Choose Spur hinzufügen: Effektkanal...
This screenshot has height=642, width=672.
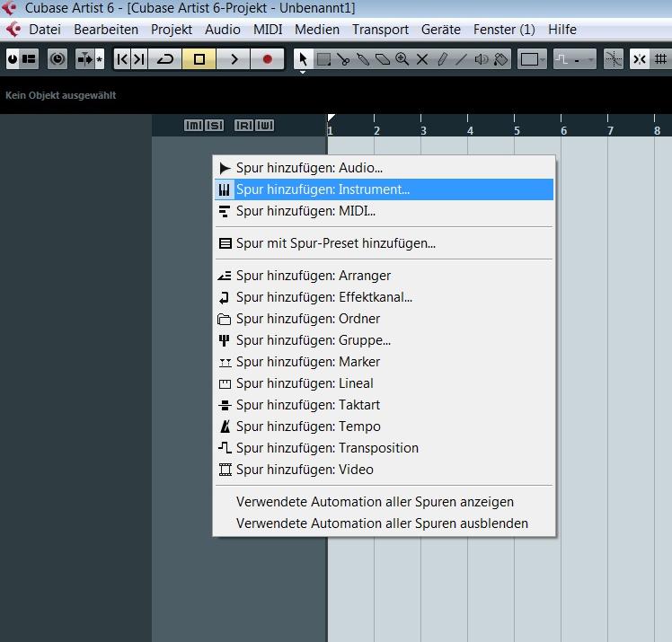pyautogui.click(x=384, y=297)
